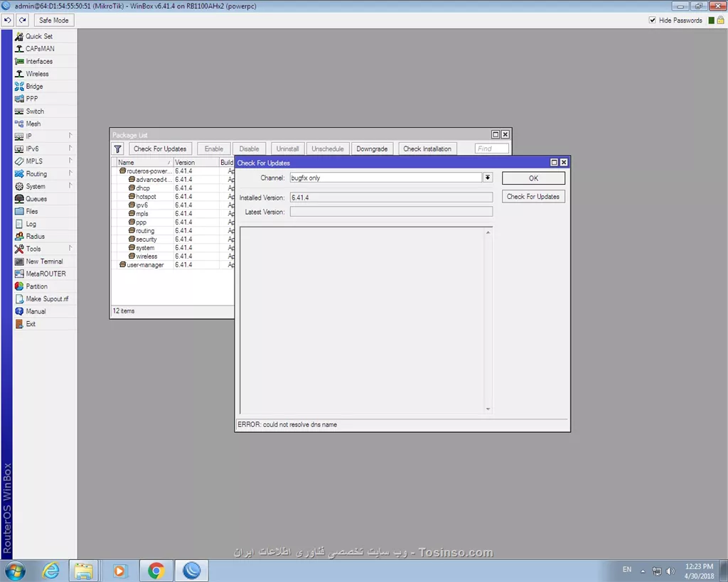Toggle Safe Mode button
Image resolution: width=728 pixels, height=582 pixels.
point(54,20)
